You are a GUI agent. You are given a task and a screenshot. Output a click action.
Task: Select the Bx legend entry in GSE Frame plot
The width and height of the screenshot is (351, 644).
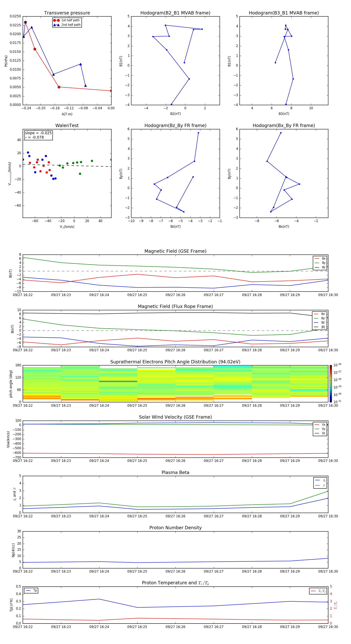click(x=320, y=259)
